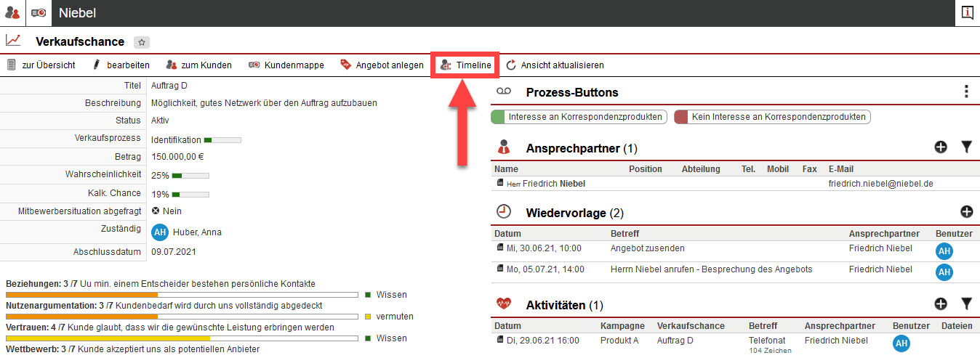Add a new Wiedervorlage entry
Screen dimensions: 980x358
(x=966, y=212)
